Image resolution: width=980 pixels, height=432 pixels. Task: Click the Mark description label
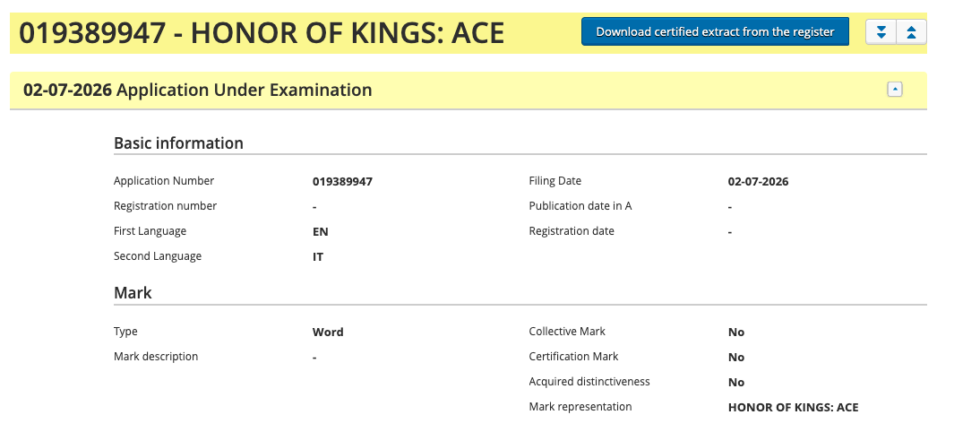[x=156, y=357]
